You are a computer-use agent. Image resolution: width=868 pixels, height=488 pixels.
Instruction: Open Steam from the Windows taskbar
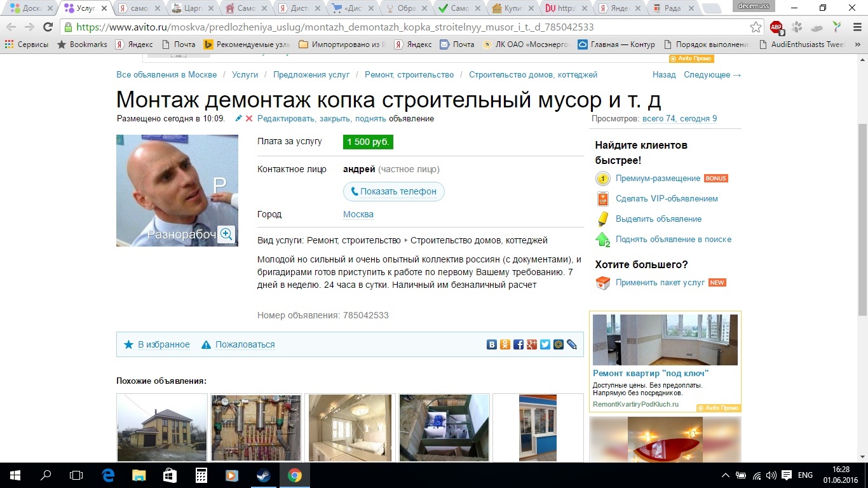point(262,475)
